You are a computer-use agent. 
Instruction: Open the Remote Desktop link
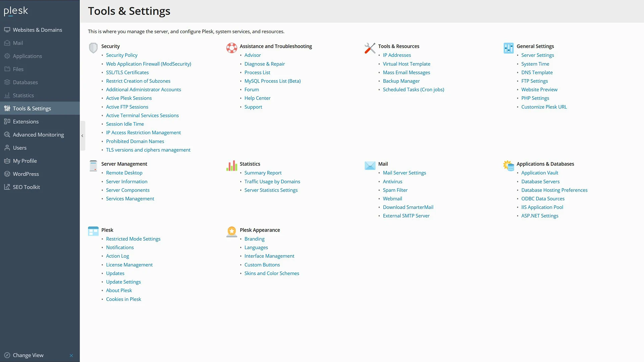[x=124, y=173]
